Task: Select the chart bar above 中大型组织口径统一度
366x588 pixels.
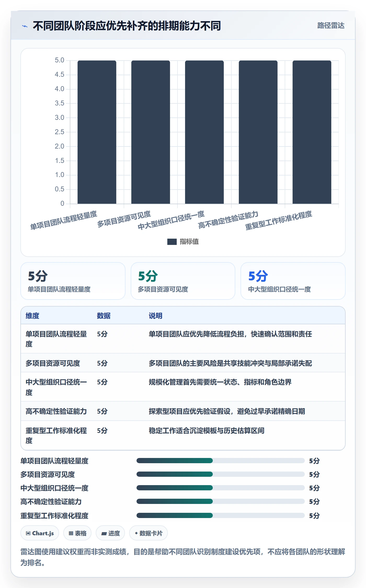Action: tap(204, 132)
